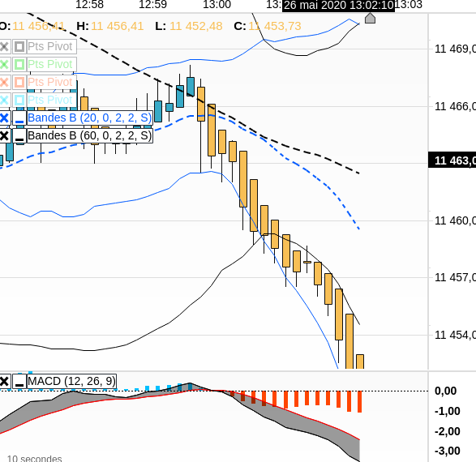Collapse the black Bandes B (60) indicator

coord(19,135)
